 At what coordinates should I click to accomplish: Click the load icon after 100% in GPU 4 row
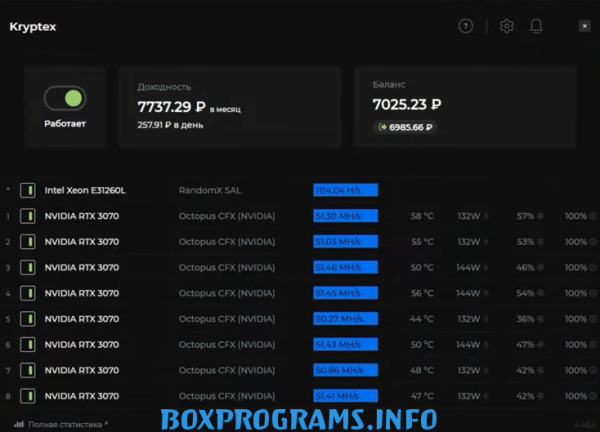tap(593, 293)
